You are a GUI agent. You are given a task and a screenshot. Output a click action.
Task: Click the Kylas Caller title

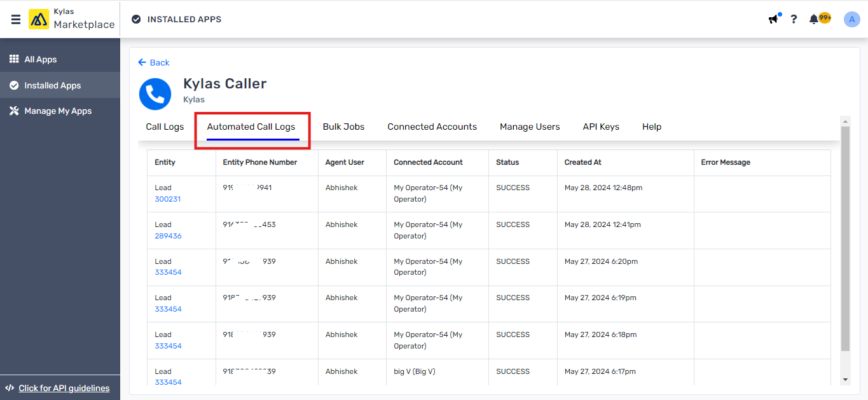tap(224, 83)
